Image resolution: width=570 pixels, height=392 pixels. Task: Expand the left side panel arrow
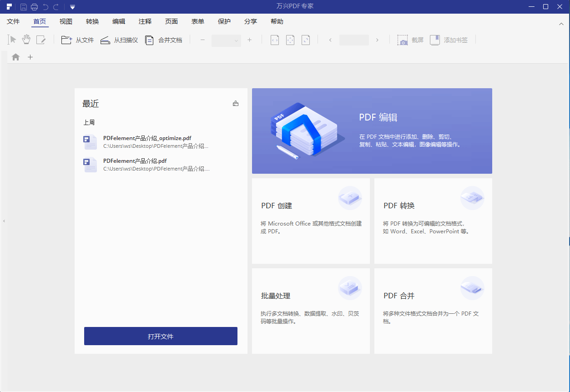click(4, 221)
